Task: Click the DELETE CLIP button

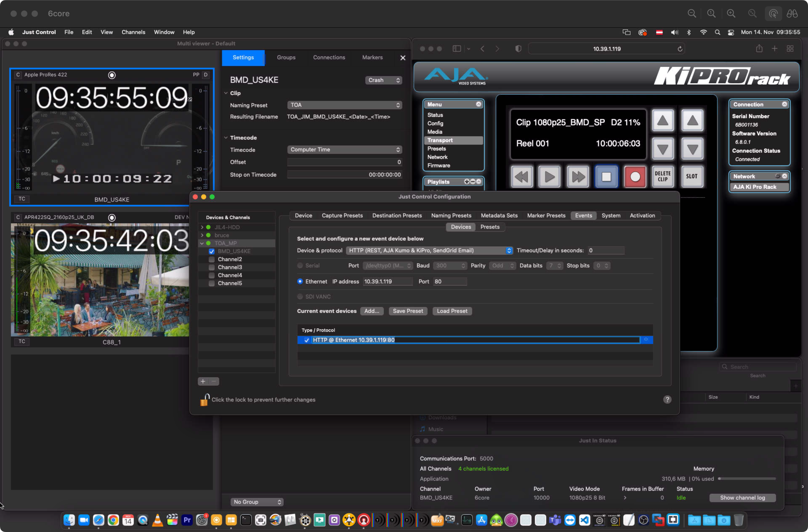Action: coord(663,177)
